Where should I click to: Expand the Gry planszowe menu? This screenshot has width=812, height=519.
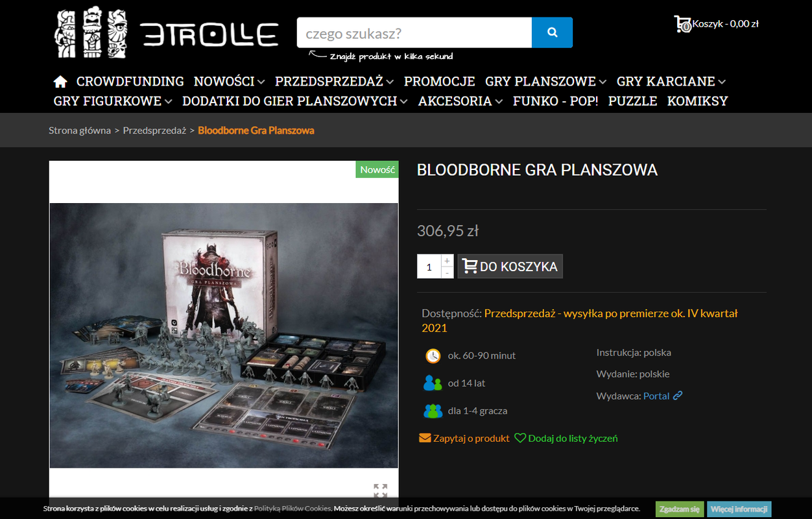click(546, 81)
